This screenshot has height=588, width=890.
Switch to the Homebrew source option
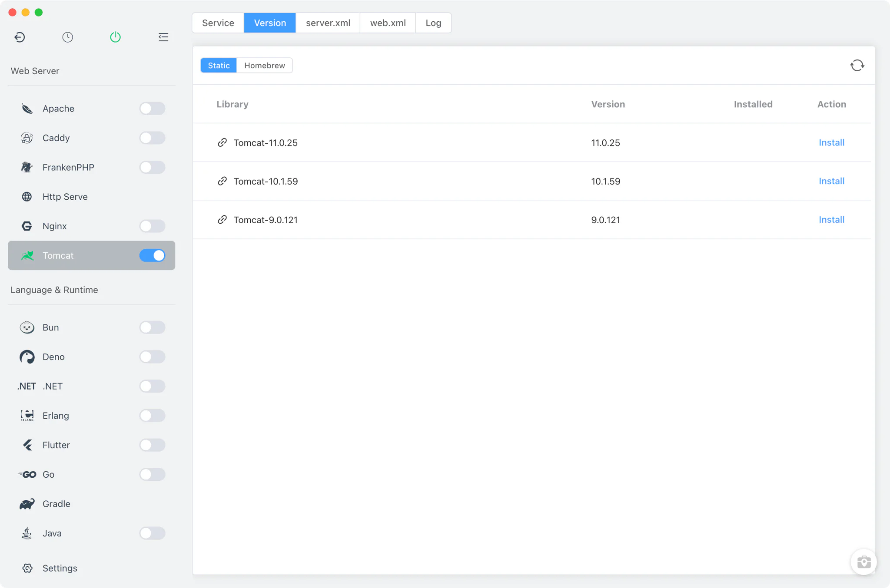pos(265,66)
